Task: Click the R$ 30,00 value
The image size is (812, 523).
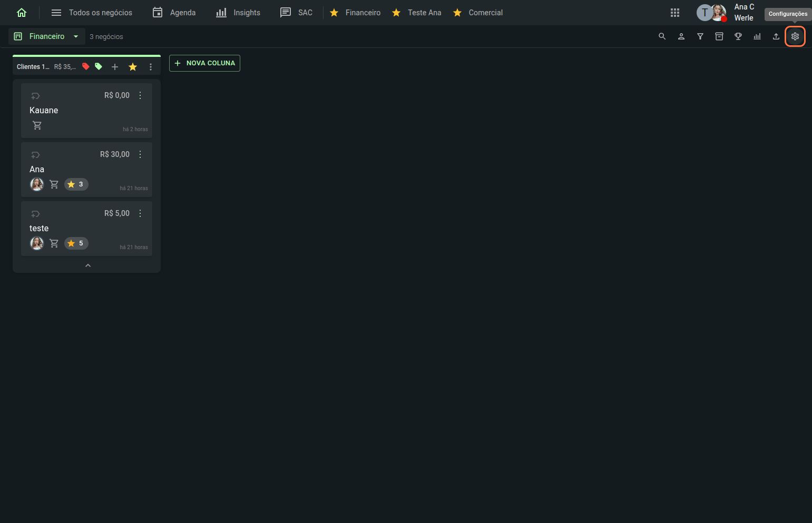Action: [x=115, y=154]
